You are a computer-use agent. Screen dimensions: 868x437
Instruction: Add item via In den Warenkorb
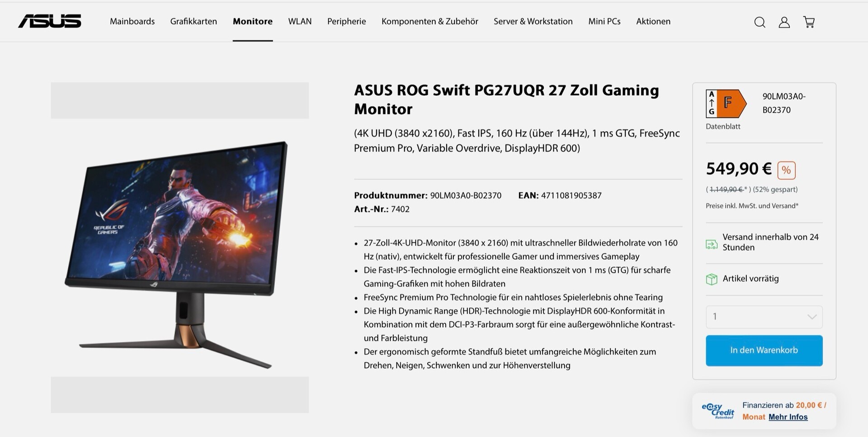coord(764,351)
